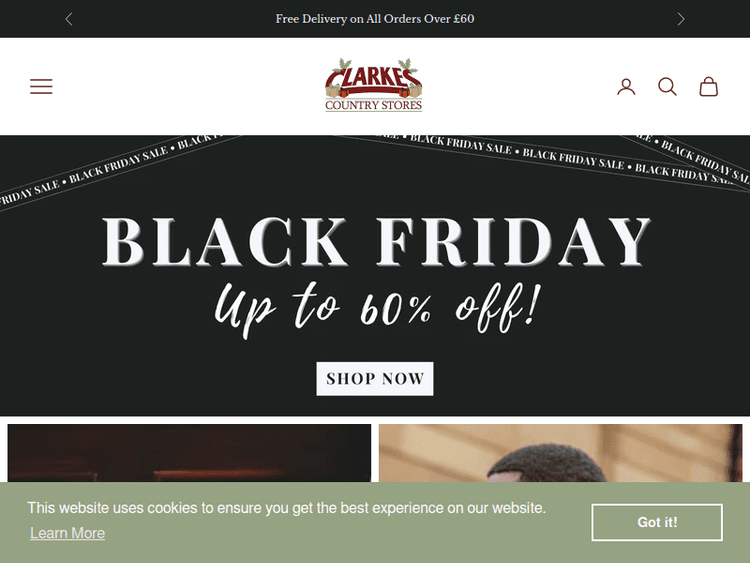Go home via Clarkes Country Stores logo
Screen dimensions: 750x563
click(374, 85)
